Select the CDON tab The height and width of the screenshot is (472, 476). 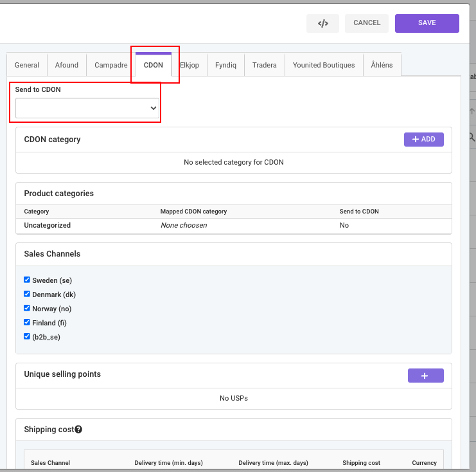pos(154,65)
